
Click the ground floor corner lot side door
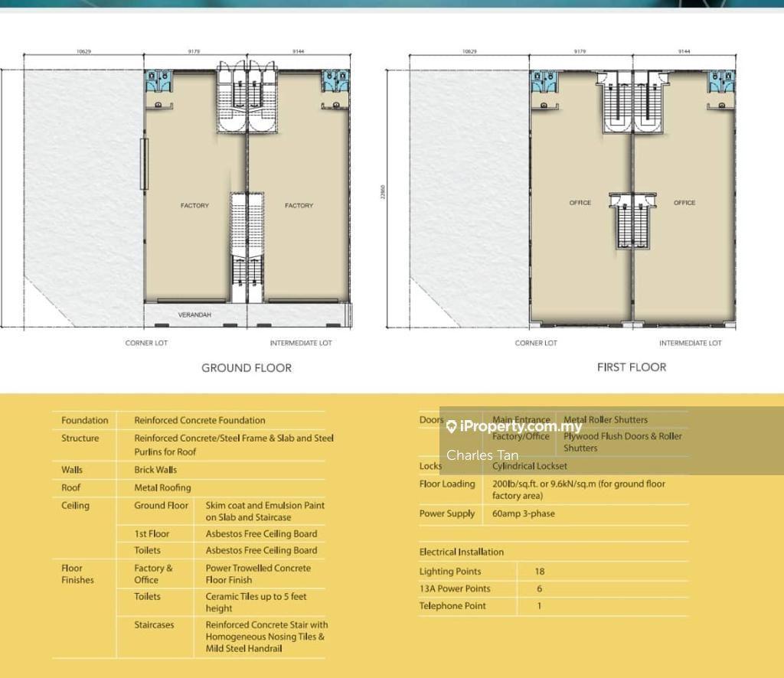pyautogui.click(x=144, y=164)
